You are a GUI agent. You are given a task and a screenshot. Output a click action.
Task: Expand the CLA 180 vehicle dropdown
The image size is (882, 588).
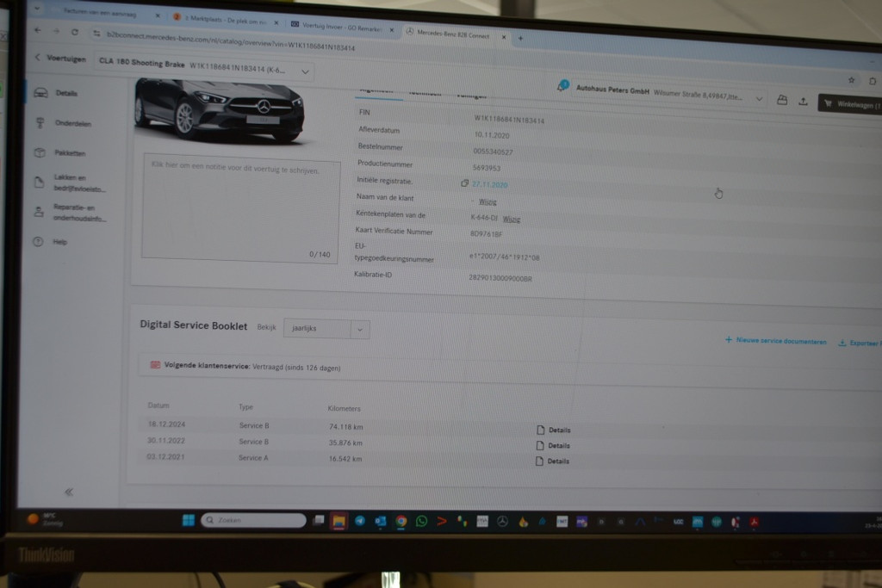[x=306, y=71]
